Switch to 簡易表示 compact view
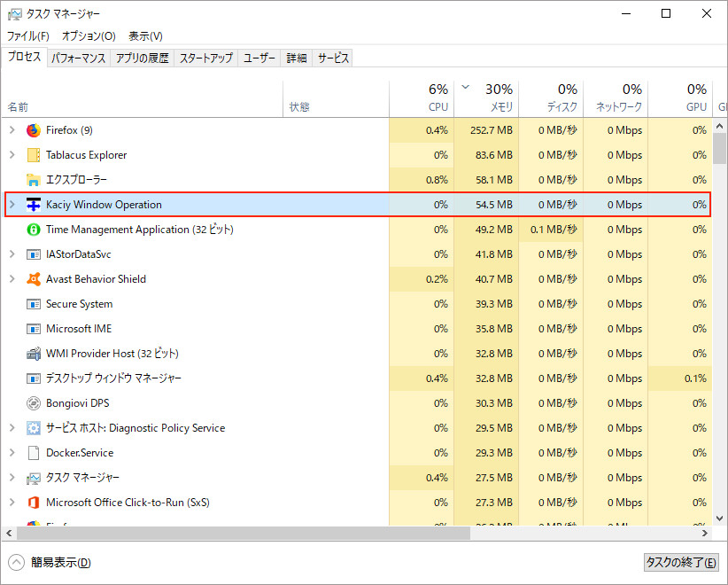 (50, 563)
